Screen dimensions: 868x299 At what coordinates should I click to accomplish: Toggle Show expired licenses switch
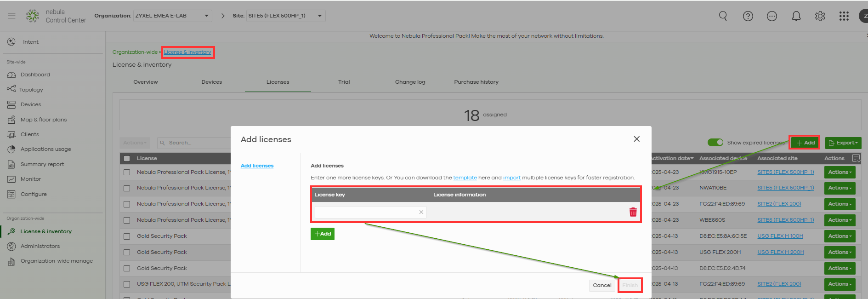tap(715, 143)
